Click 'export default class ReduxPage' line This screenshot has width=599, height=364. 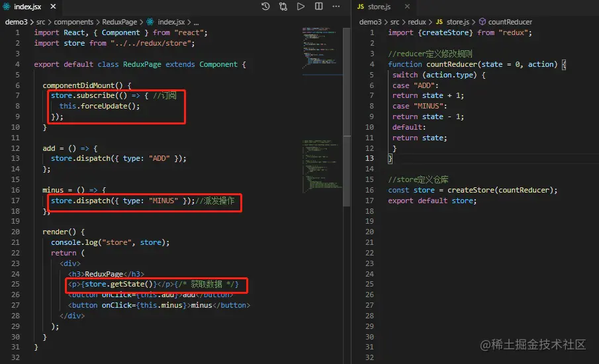coord(140,64)
